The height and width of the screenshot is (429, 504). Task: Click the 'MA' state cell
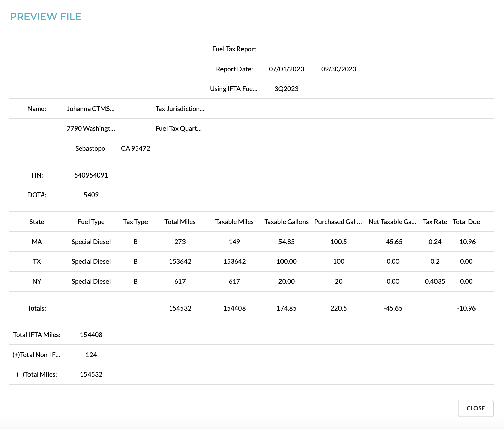tap(37, 242)
